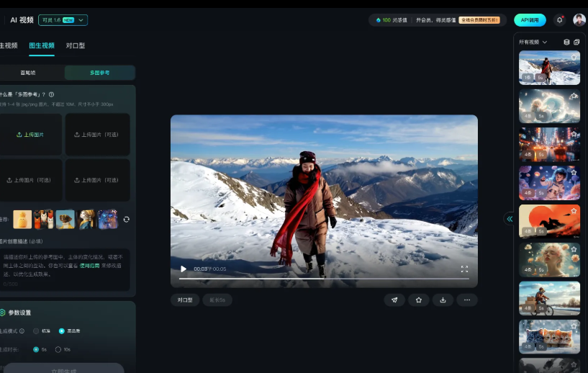The width and height of the screenshot is (588, 373).
Task: Open the astronaut child history thumbnail
Action: point(549,183)
